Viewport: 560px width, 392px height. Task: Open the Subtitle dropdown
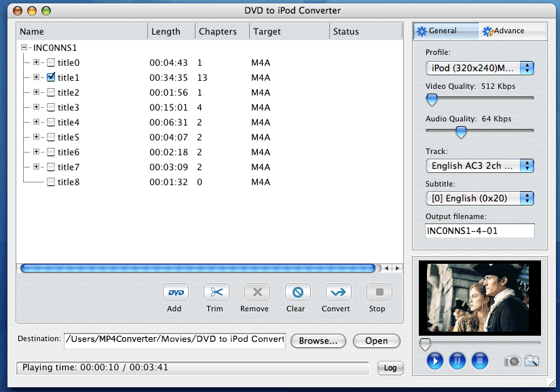tap(479, 198)
